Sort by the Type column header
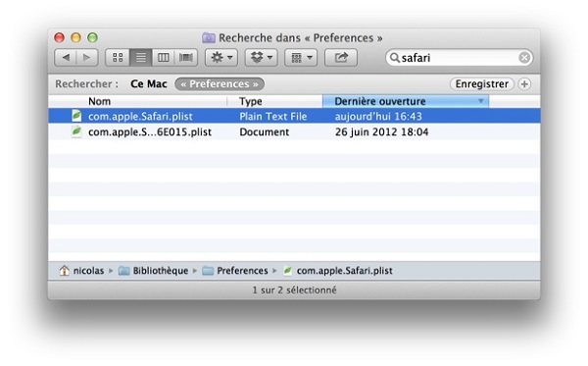The width and height of the screenshot is (588, 366). click(x=274, y=101)
